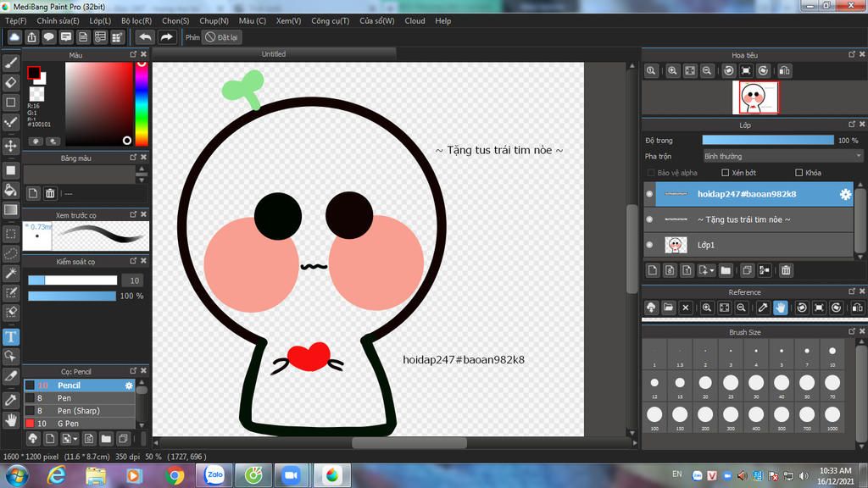Select the Bucket fill tool
This screenshot has height=488, width=868.
[10, 190]
